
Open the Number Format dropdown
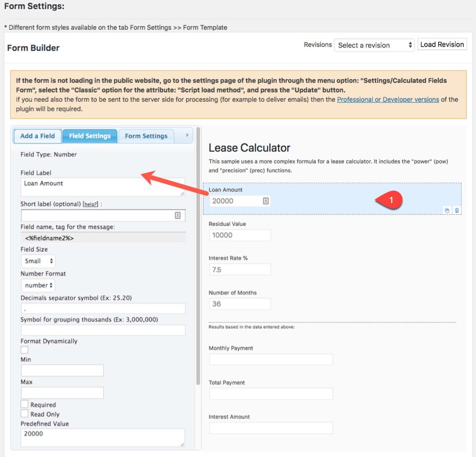[x=38, y=285]
